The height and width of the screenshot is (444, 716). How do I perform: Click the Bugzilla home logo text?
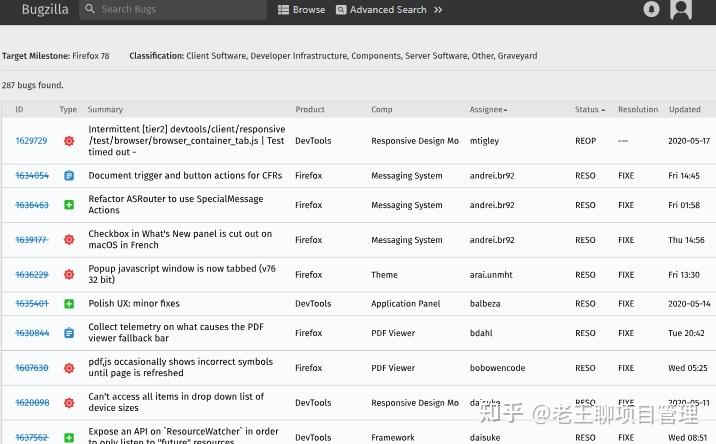tap(45, 9)
